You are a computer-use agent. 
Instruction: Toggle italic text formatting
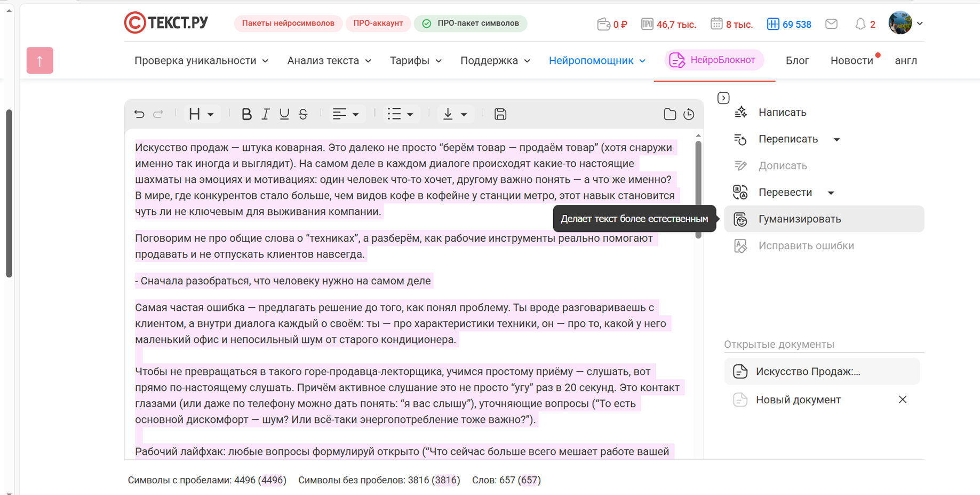coord(265,114)
